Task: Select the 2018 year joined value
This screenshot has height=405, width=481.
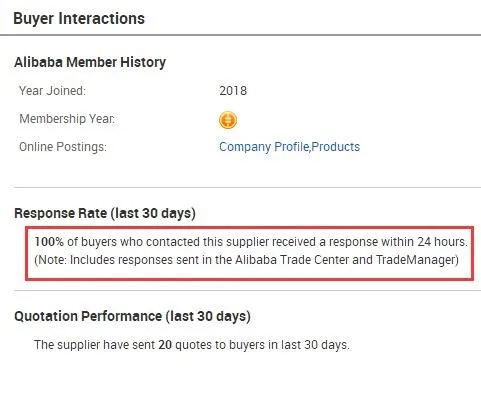Action: tap(233, 91)
